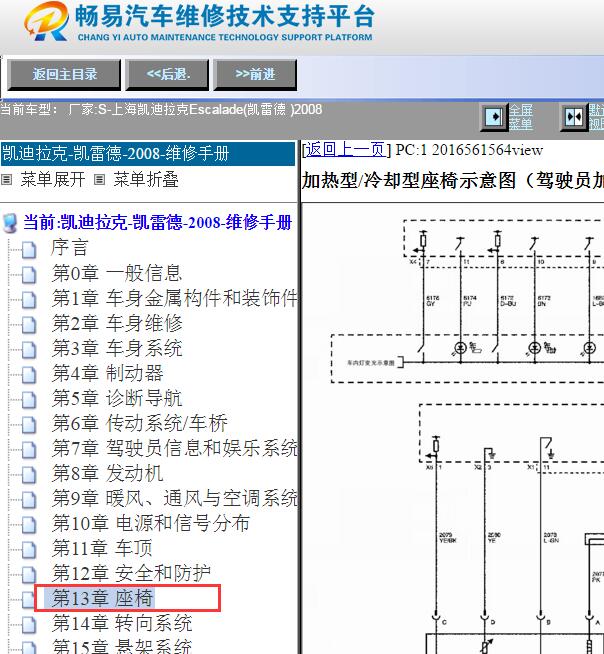Click the page icon beside 第8章 发动机
Screen dimensions: 604x654
pyautogui.click(x=29, y=475)
